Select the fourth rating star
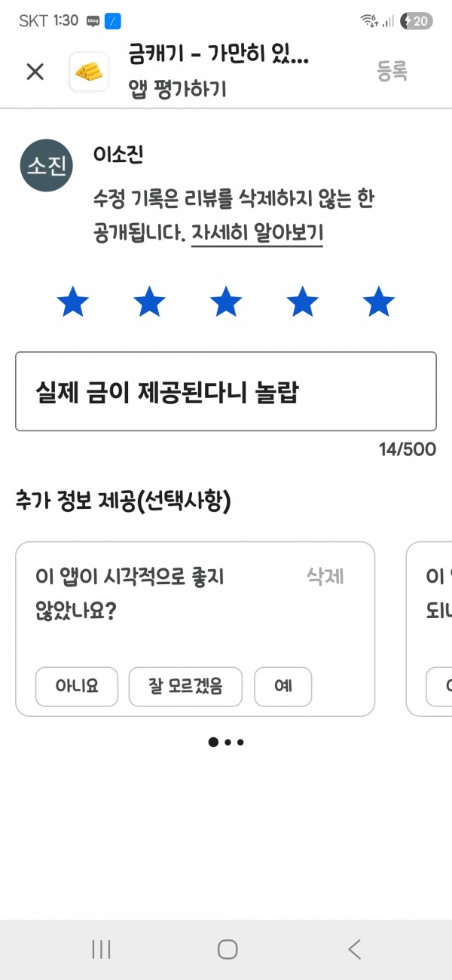Viewport: 452px width, 980px height. point(302,302)
